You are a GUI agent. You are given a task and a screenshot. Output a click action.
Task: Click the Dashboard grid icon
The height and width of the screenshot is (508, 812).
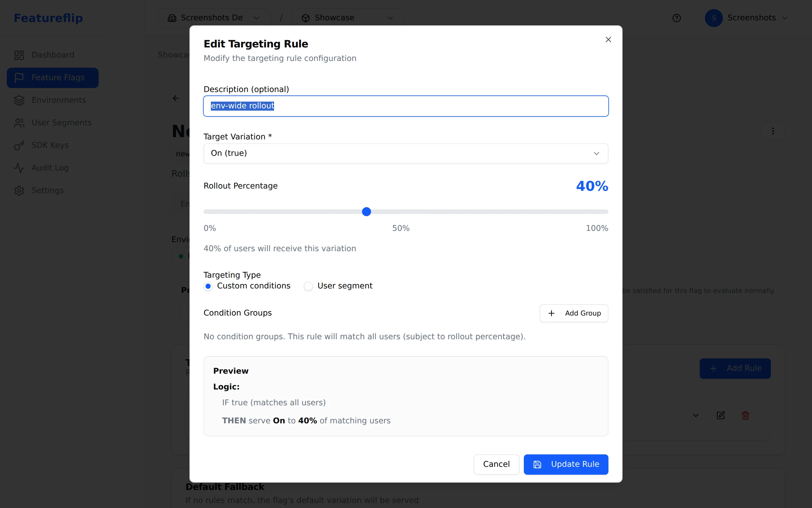(19, 55)
